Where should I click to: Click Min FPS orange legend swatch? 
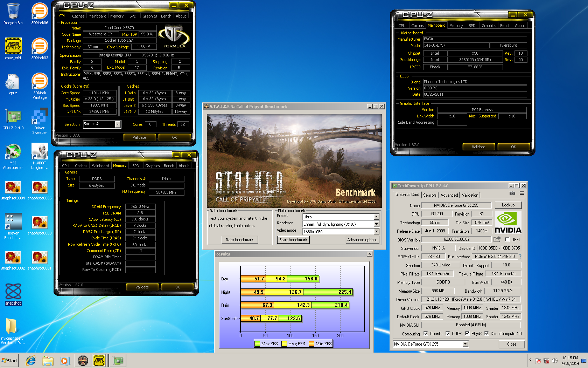[311, 344]
